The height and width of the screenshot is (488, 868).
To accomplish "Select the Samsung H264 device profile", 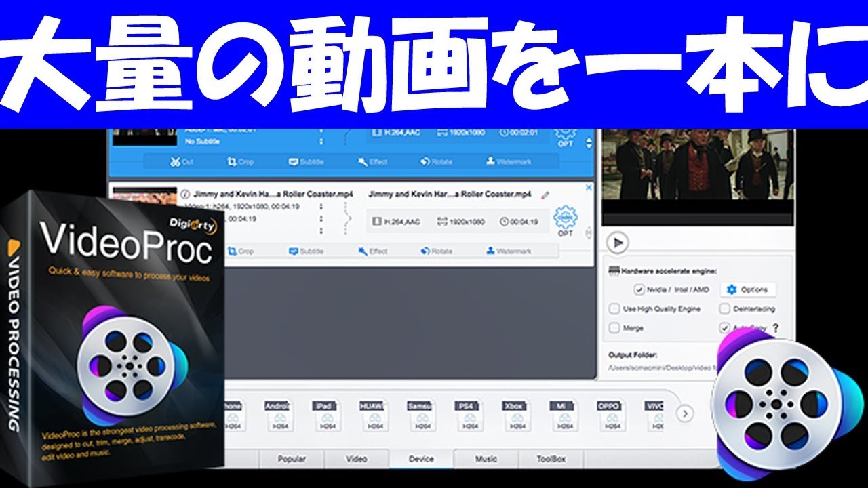I will 422,416.
